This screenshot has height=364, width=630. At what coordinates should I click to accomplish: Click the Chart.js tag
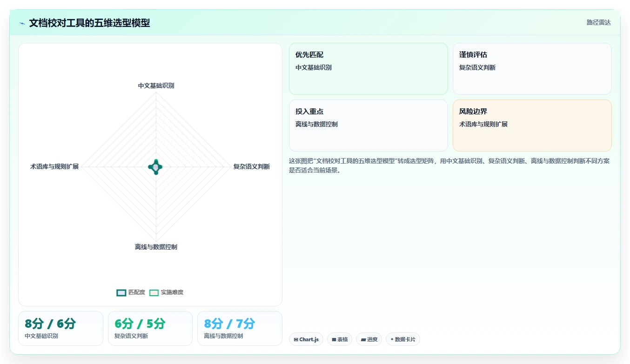[x=306, y=339]
